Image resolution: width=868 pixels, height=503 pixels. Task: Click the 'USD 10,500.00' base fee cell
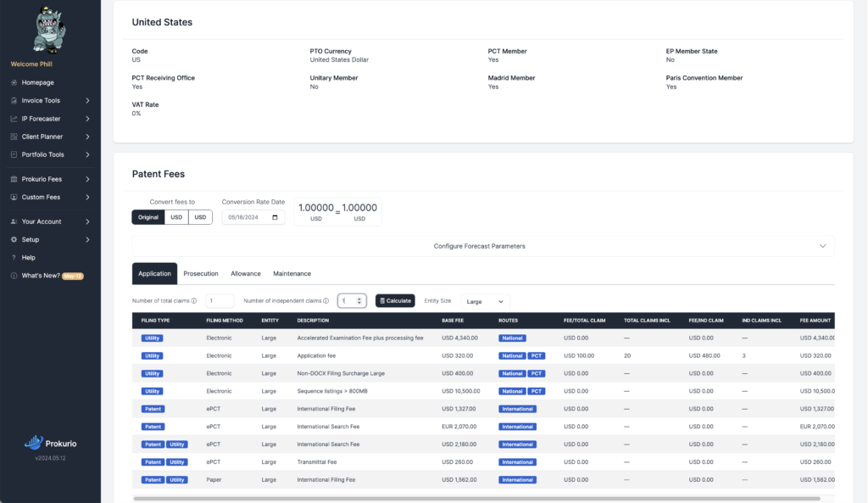point(460,391)
